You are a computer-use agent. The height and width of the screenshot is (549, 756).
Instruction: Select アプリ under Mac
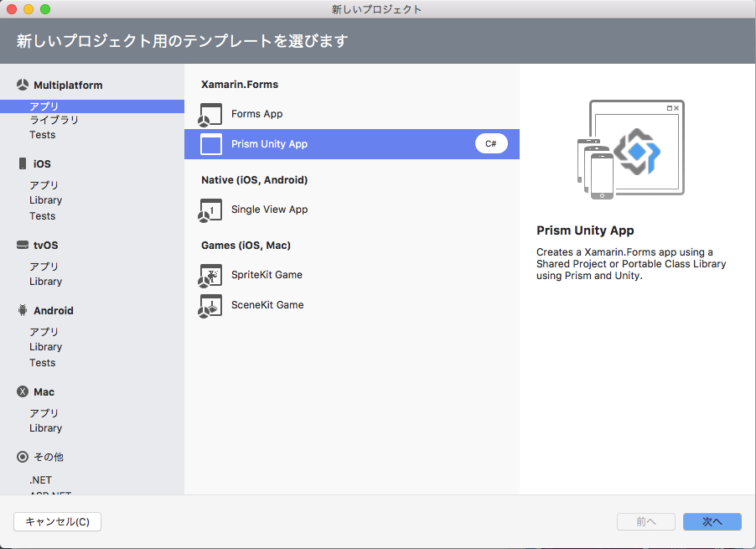(44, 413)
